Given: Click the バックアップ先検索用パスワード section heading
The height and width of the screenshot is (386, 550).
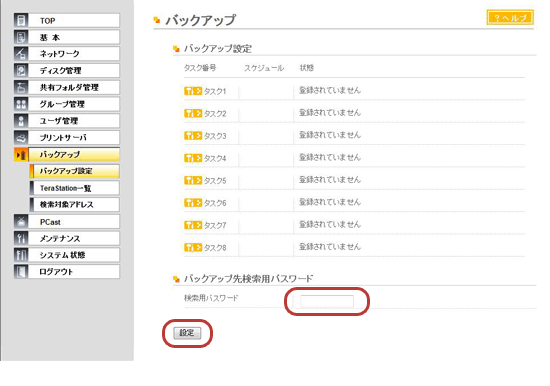Looking at the screenshot, I should [248, 279].
